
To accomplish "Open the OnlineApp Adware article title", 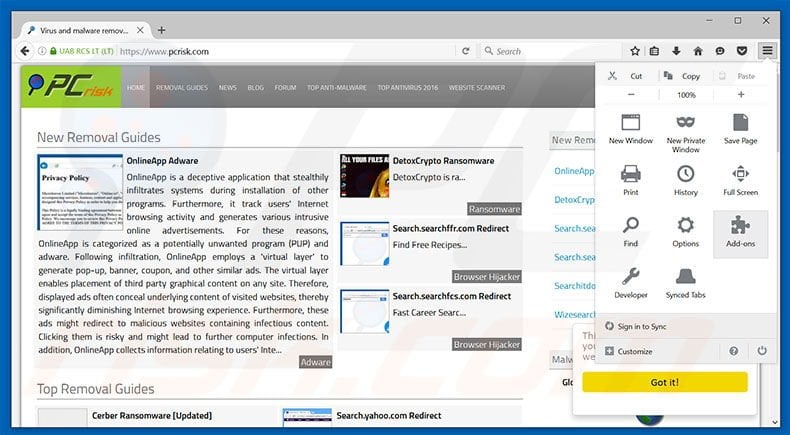I will coord(162,161).
